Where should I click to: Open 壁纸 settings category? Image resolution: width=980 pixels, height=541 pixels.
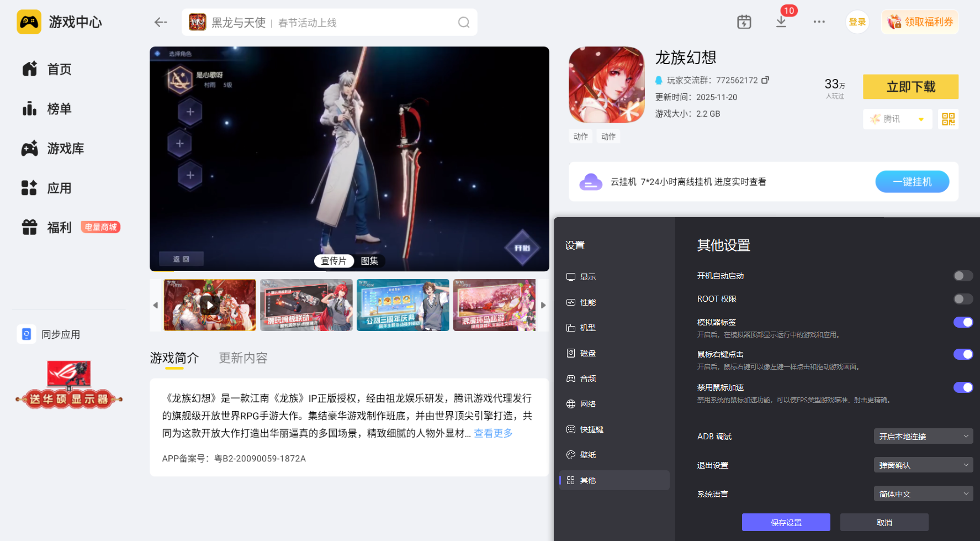pyautogui.click(x=614, y=455)
